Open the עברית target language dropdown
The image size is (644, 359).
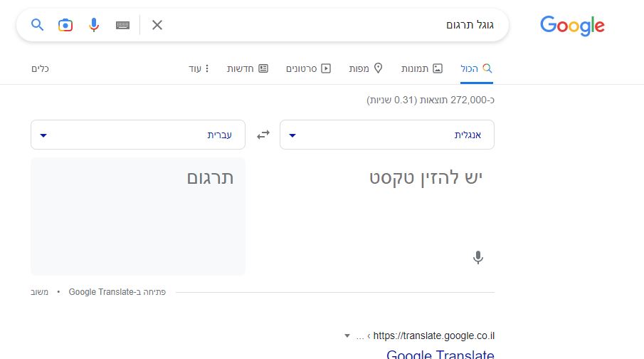[x=138, y=135]
